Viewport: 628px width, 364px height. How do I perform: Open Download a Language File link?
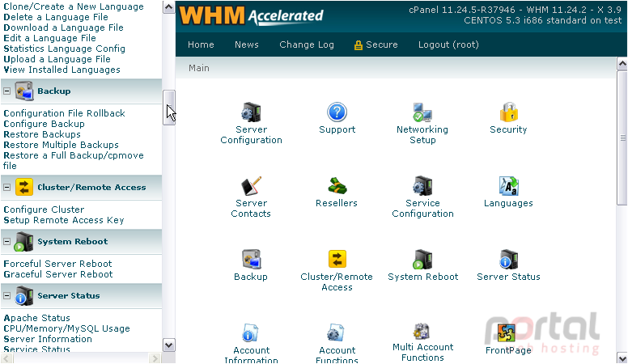(63, 28)
